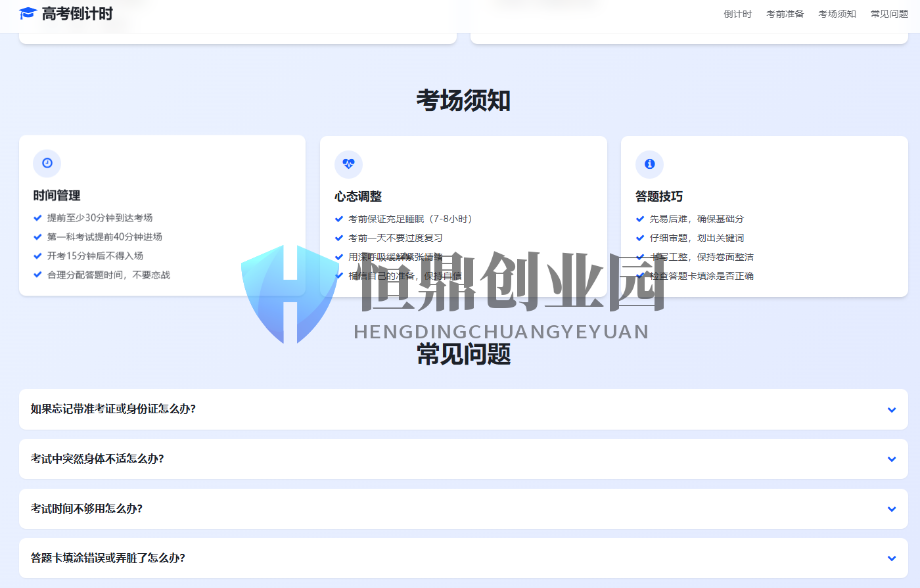Screen dimensions: 920x588
Task: Click text 第一科考试提前40分钟进场
Action: pos(104,237)
